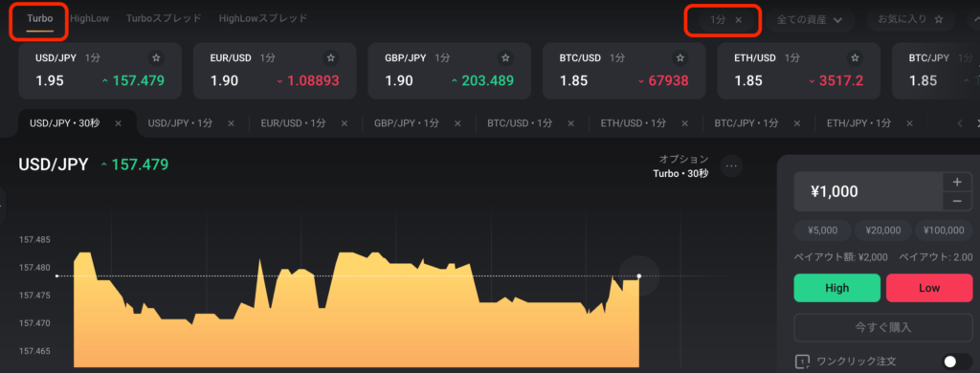Screen dimensions: 980x373
Task: Close the USD/JPY 30秒 chart tab
Action: point(119,123)
